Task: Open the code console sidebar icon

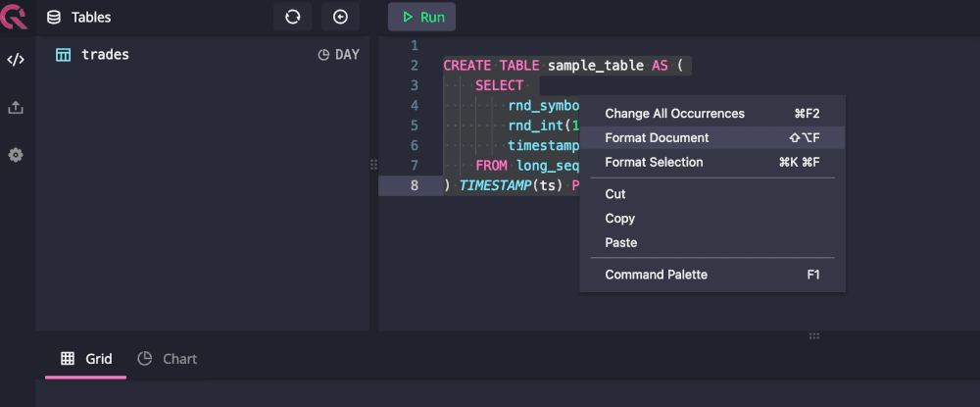Action: click(x=16, y=60)
